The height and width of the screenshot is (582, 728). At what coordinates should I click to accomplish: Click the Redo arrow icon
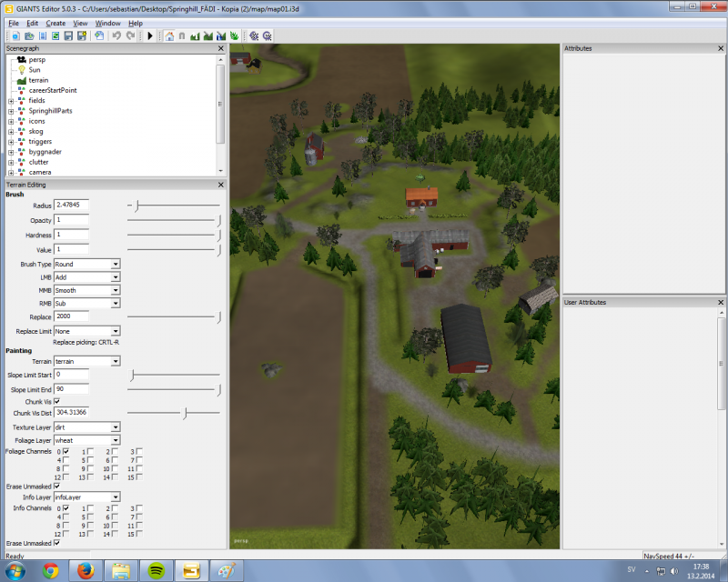131,35
